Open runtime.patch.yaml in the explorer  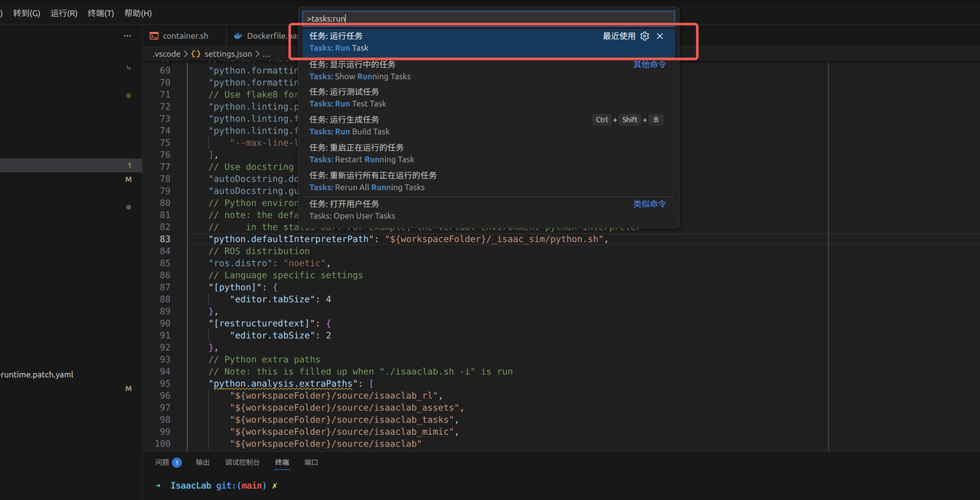37,374
